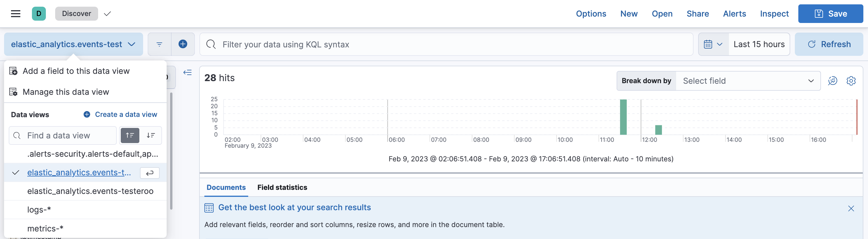Open the date quick menu calendar
Viewport: 868px width, 239px height.
pos(713,44)
